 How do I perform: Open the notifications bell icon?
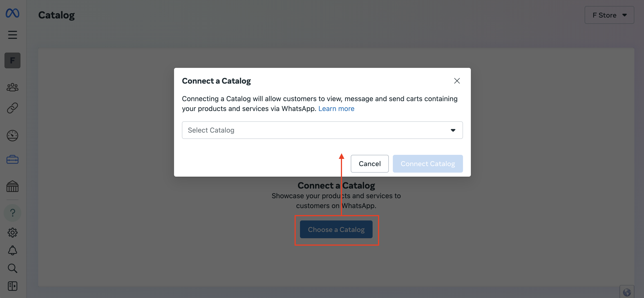click(x=12, y=250)
